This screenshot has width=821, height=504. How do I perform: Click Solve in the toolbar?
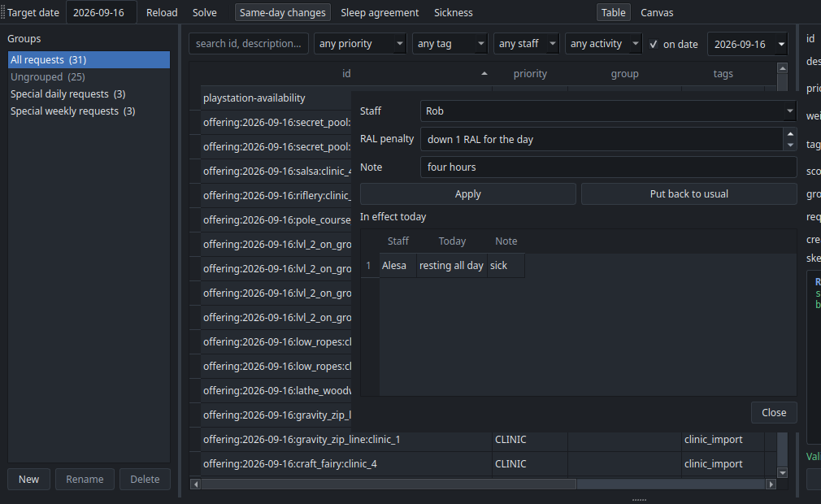[204, 12]
